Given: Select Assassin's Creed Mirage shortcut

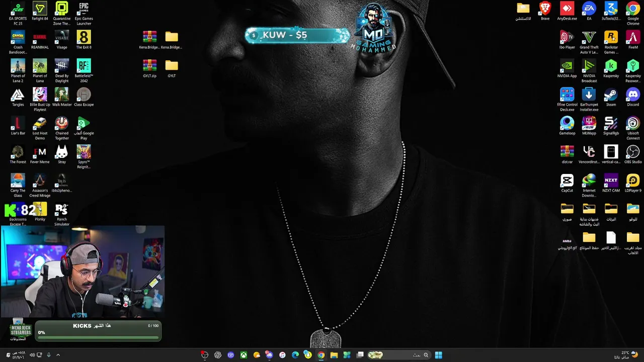Looking at the screenshot, I should pos(40,186).
